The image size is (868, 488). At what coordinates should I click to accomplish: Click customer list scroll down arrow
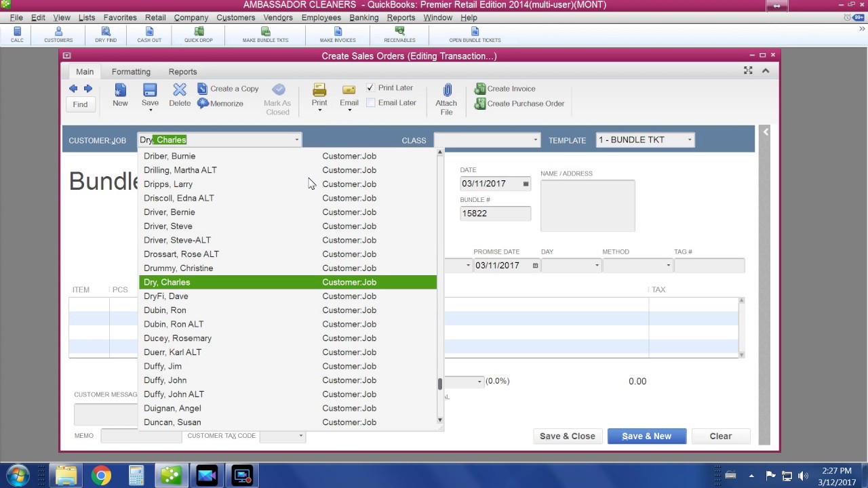[440, 420]
